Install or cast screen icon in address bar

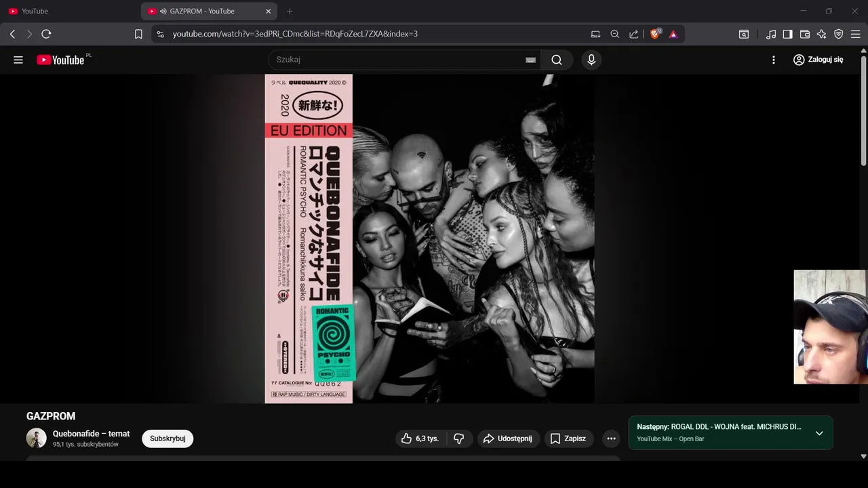(x=595, y=34)
